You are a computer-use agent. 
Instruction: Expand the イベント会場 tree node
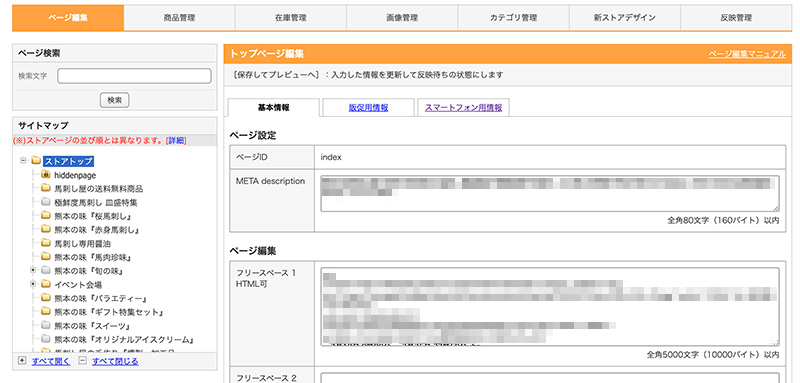[33, 284]
